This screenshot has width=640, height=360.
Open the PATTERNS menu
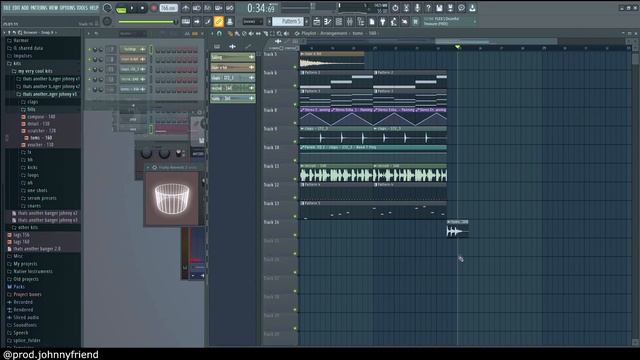point(39,8)
